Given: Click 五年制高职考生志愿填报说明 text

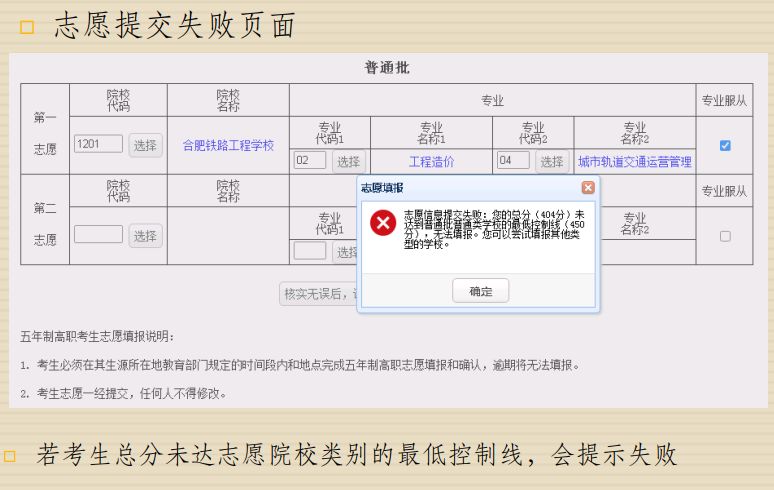Looking at the screenshot, I should click(x=97, y=337).
